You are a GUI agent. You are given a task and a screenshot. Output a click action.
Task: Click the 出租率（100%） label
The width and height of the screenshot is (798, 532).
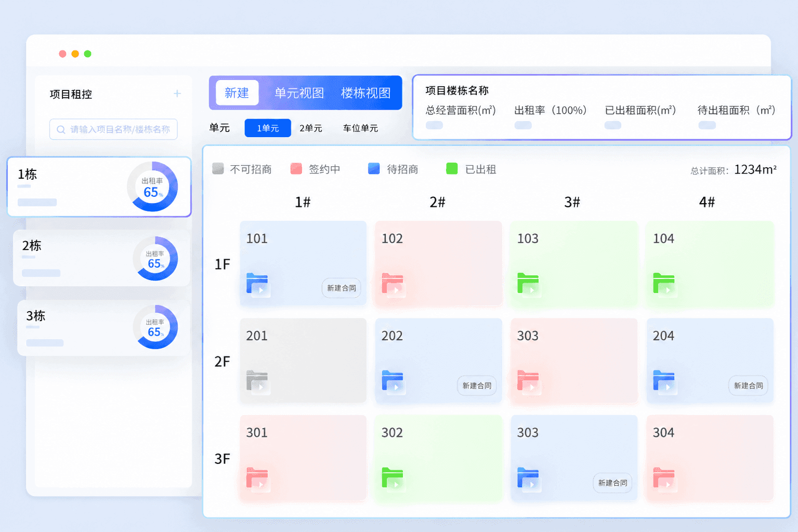tap(551, 110)
